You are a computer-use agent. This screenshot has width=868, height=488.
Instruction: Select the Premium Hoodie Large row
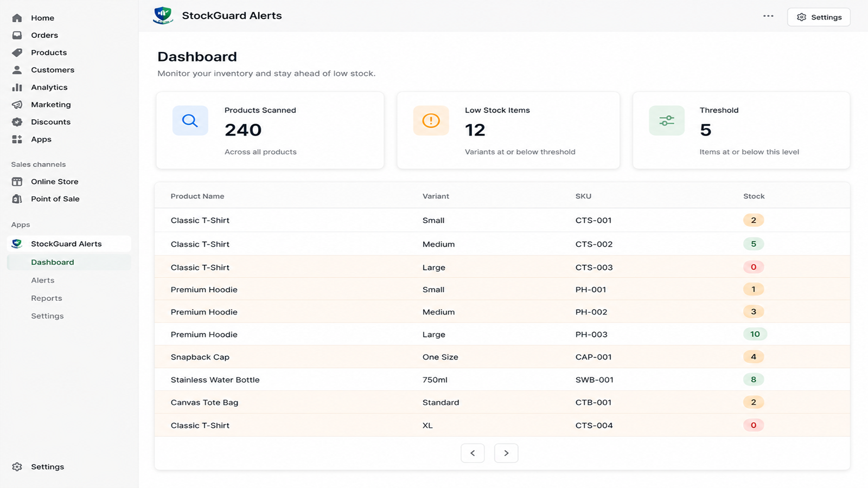pyautogui.click(x=502, y=335)
